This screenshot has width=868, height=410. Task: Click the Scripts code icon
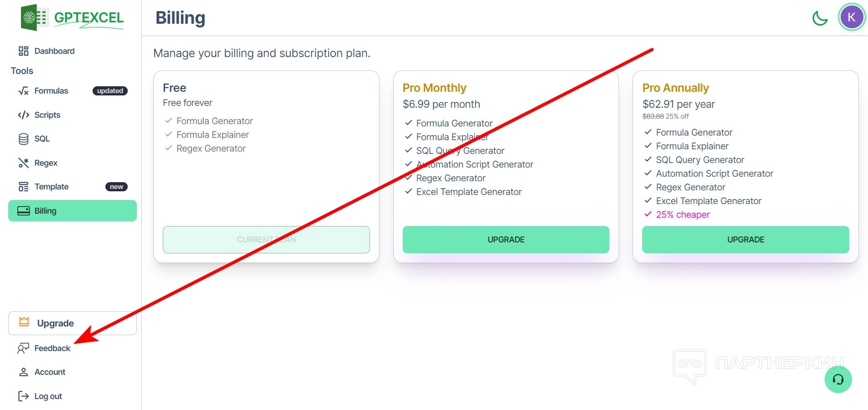[23, 115]
